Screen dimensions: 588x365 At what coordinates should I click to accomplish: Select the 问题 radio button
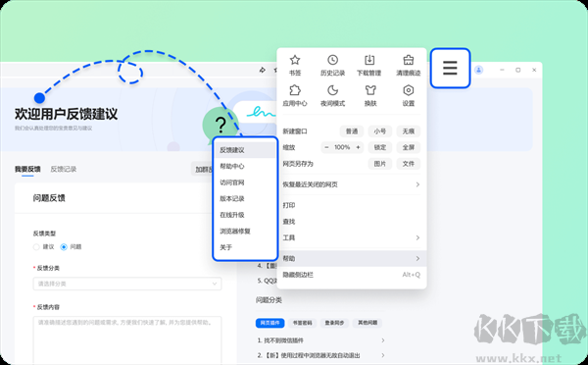(x=64, y=246)
